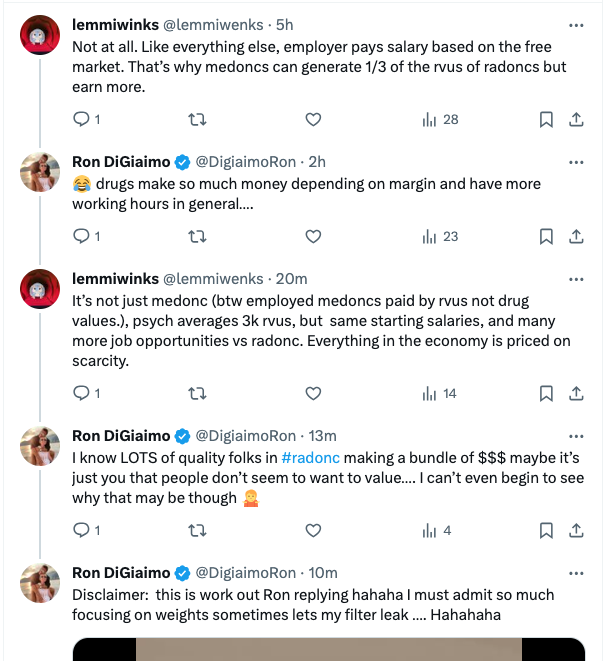The height and width of the screenshot is (661, 610).
Task: Reply to lemmiwinks' psych rvus tweet
Action: (82, 394)
